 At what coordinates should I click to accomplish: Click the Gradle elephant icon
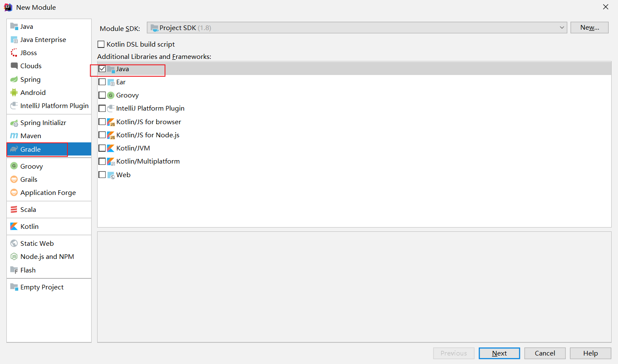14,149
